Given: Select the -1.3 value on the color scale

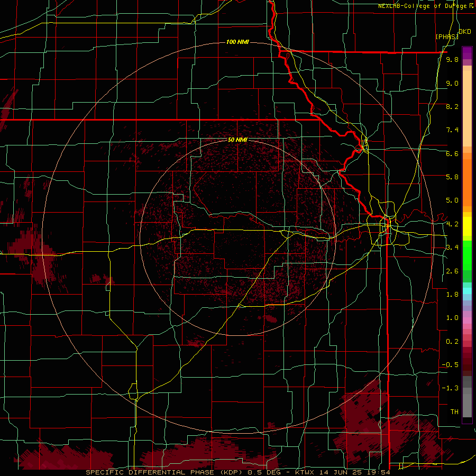Looking at the screenshot, I should click(450, 388).
